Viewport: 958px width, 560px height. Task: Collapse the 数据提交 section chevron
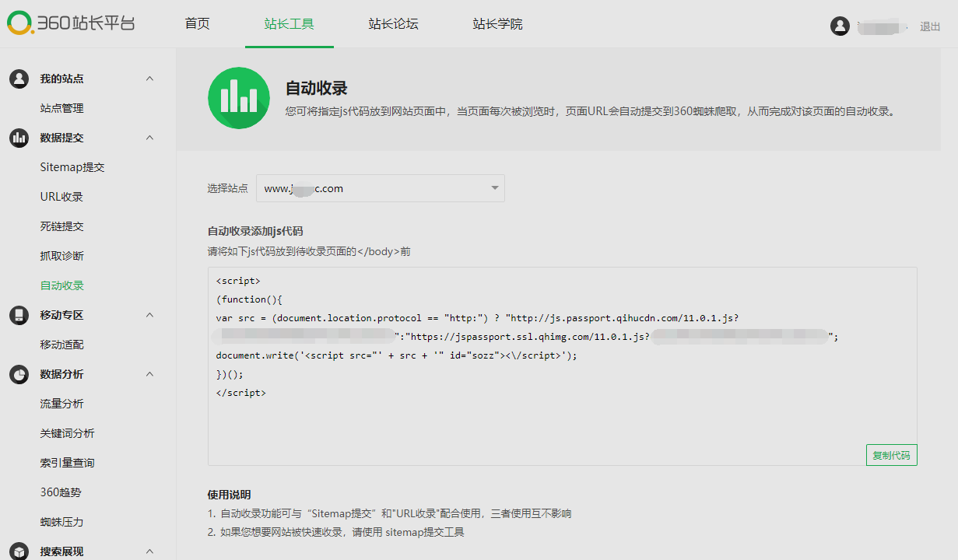[x=150, y=138]
